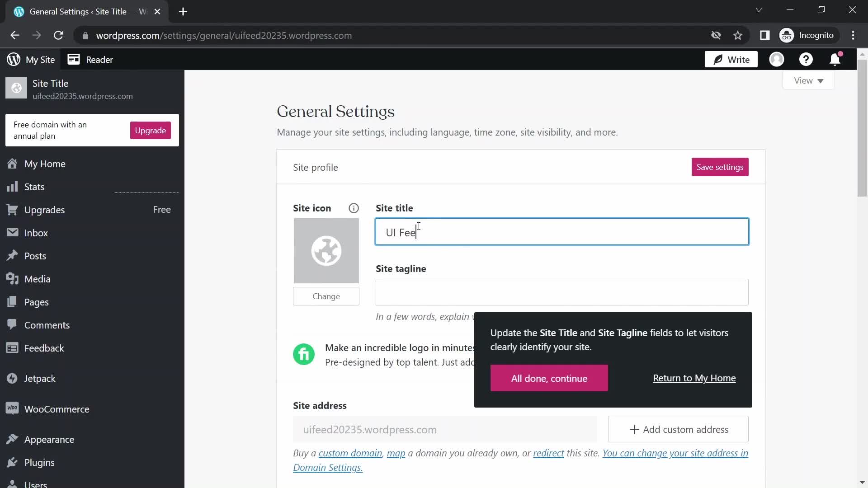The height and width of the screenshot is (488, 868).
Task: Click the Site icon Change button
Action: [x=327, y=296]
